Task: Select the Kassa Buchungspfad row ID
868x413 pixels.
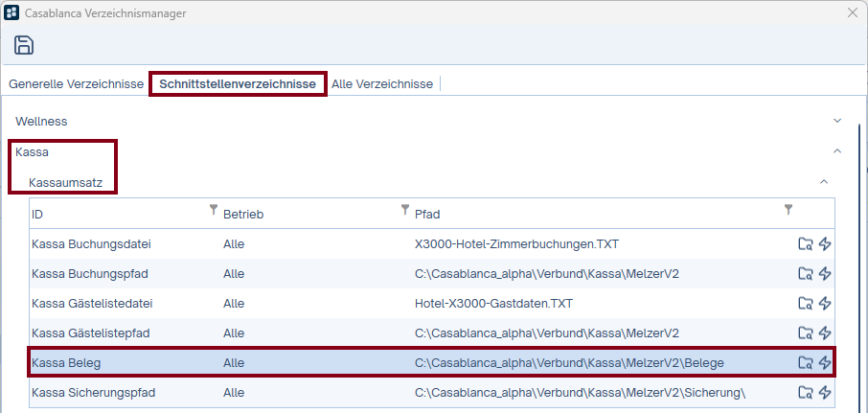Action: click(90, 273)
